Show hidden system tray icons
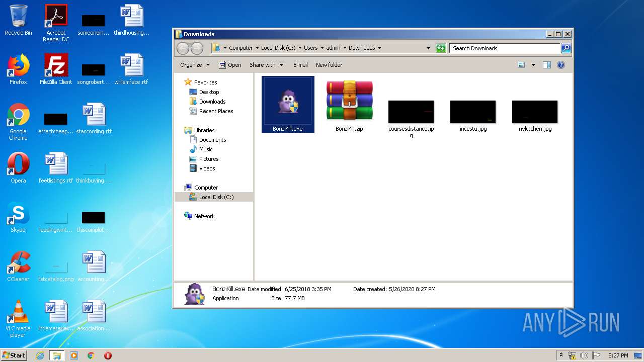The width and height of the screenshot is (644, 362). (561, 355)
